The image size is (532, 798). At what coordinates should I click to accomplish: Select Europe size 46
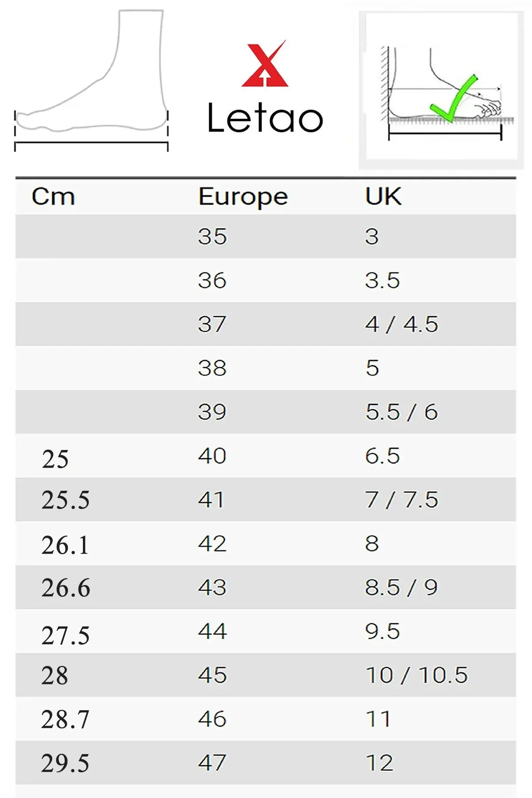pyautogui.click(x=212, y=719)
